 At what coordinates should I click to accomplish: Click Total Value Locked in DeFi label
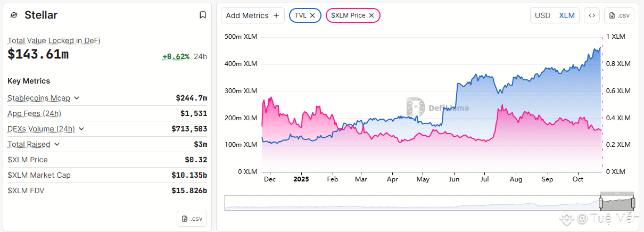[54, 40]
